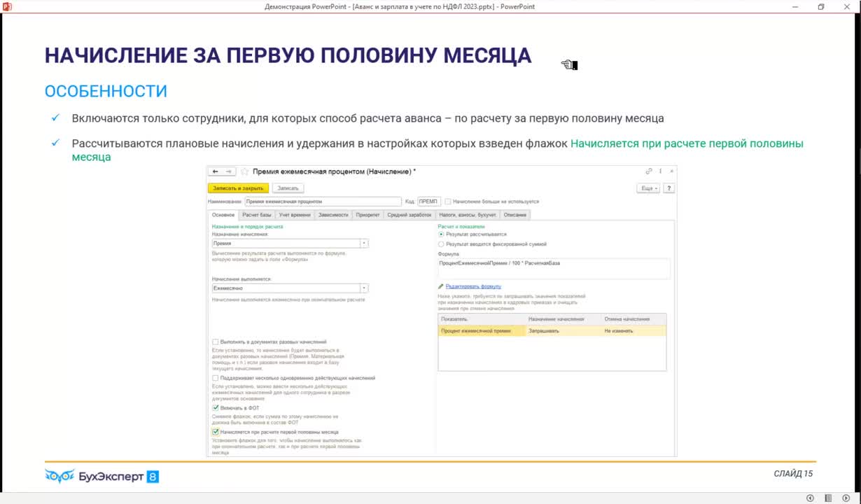Viewport: 861px width, 504px height.
Task: Click the 'Редактировать формулу' link
Action: coord(473,286)
